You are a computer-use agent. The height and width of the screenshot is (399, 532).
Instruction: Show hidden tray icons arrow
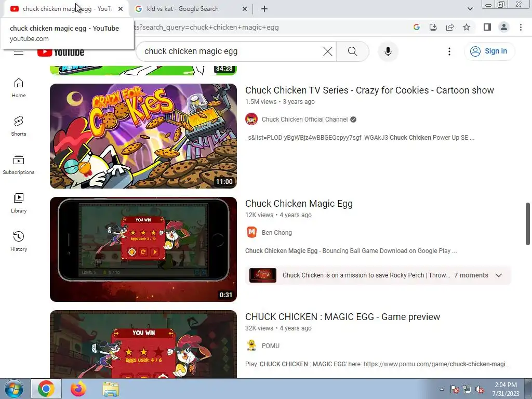click(x=442, y=389)
